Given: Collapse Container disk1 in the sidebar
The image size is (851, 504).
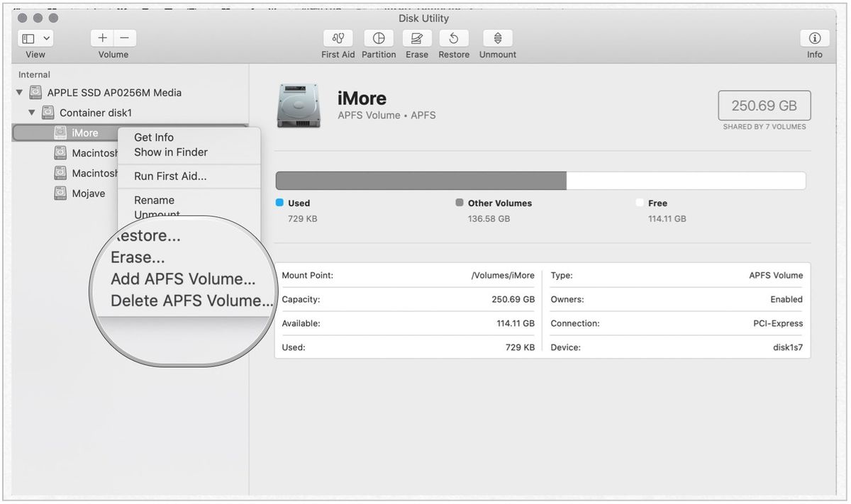Looking at the screenshot, I should tap(31, 112).
